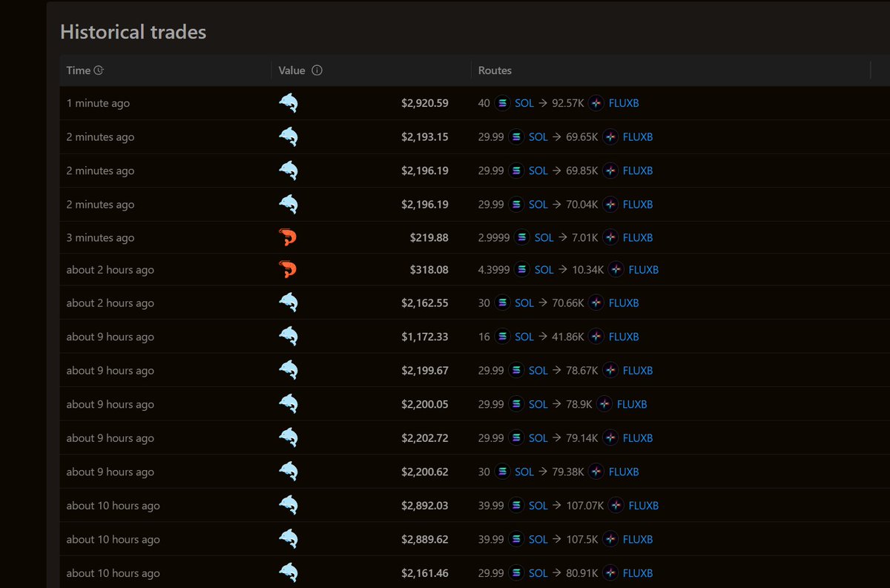
Task: Click the FLUXB token icon in the 10.34K row
Action: (616, 269)
